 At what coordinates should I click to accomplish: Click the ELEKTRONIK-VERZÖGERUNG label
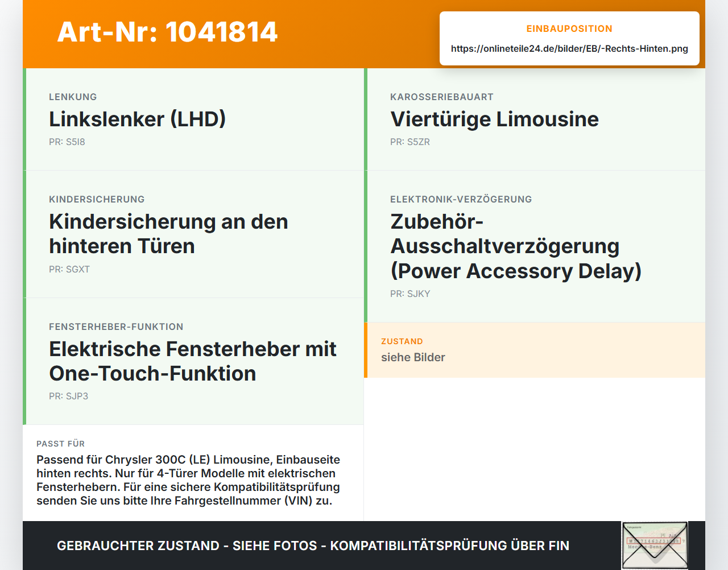tap(461, 199)
